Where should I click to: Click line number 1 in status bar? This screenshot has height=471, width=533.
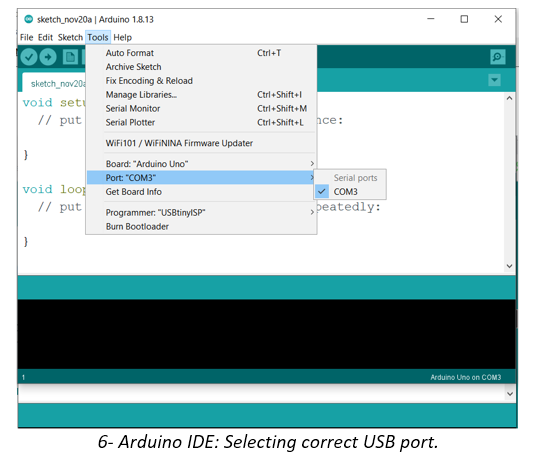point(23,377)
